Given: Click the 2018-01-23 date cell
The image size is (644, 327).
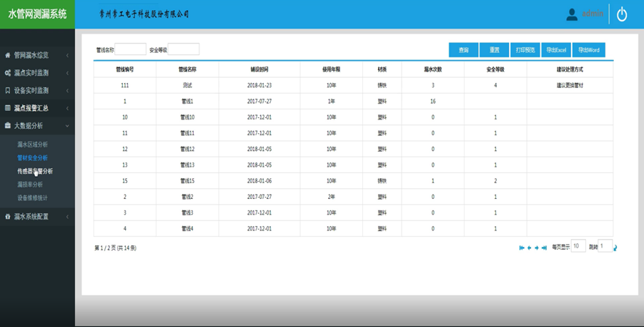Looking at the screenshot, I should coord(259,86).
